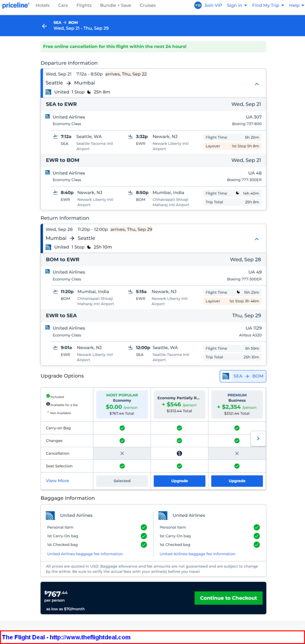Click the '$767.44 Total' Economy price text
The height and width of the screenshot is (644, 305).
pyautogui.click(x=122, y=413)
